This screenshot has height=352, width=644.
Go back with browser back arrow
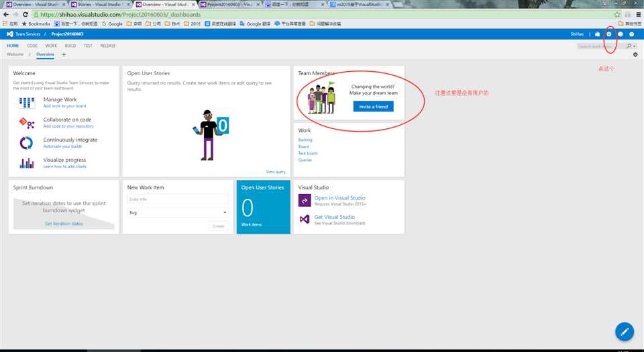6,14
